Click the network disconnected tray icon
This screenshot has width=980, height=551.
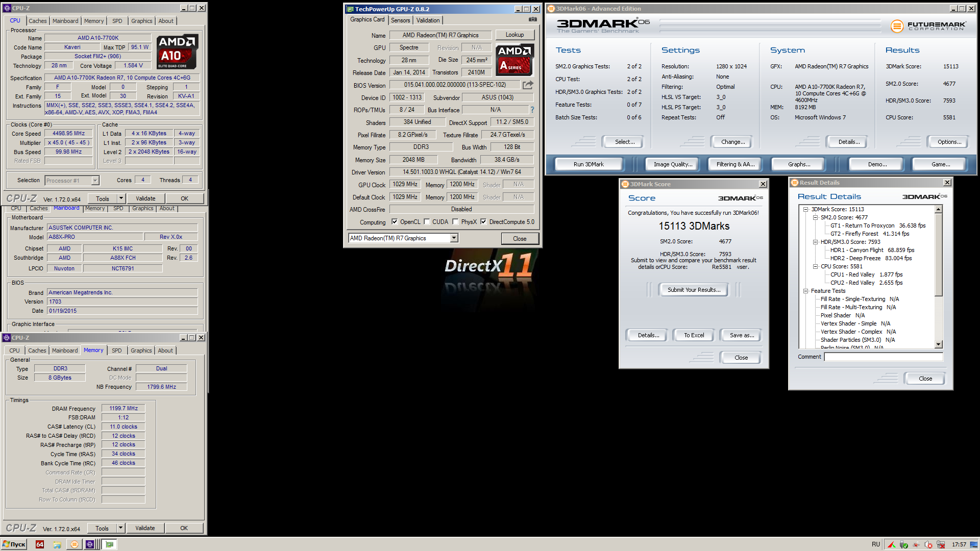pos(941,544)
